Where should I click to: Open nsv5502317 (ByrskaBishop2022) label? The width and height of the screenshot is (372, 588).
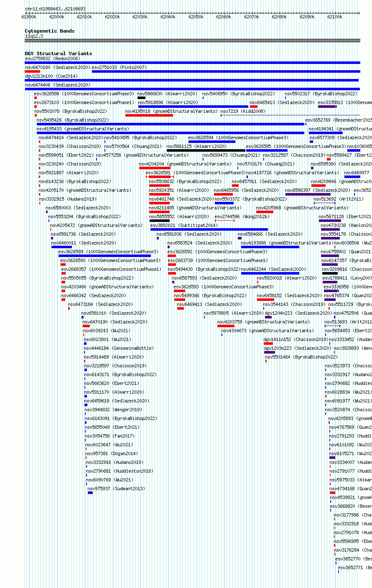point(321,94)
